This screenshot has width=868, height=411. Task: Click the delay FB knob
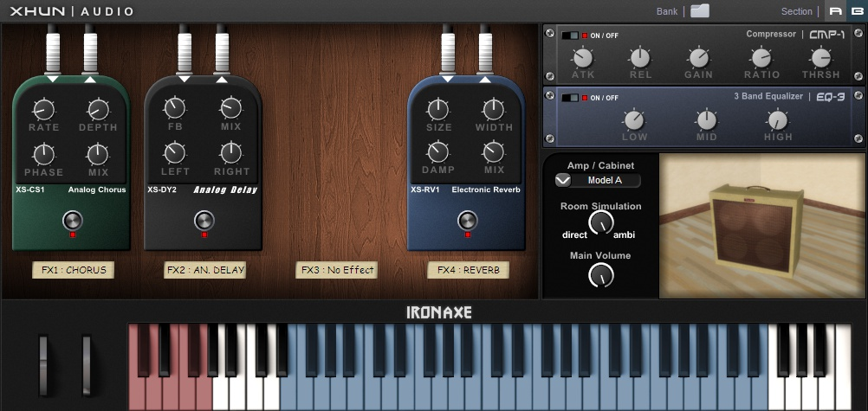pyautogui.click(x=175, y=108)
